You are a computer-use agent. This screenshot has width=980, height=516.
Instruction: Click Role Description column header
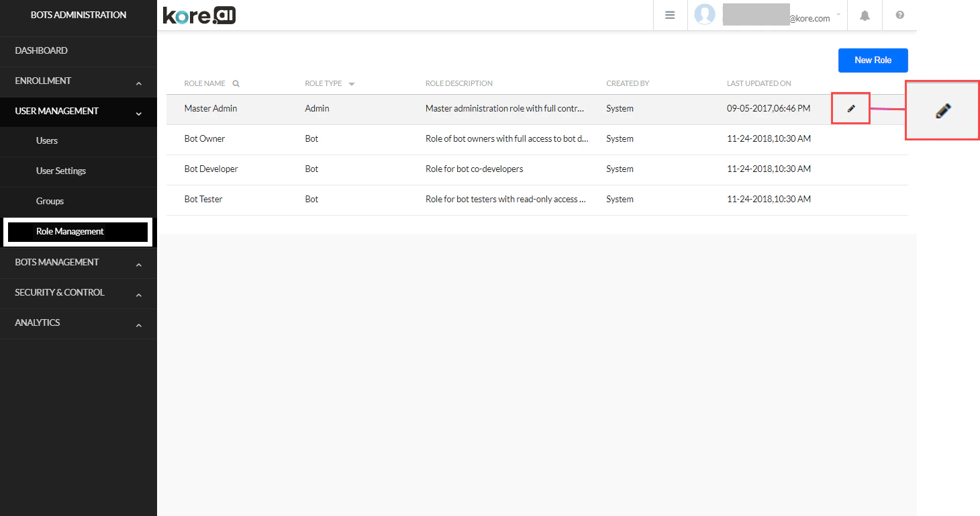(x=459, y=83)
